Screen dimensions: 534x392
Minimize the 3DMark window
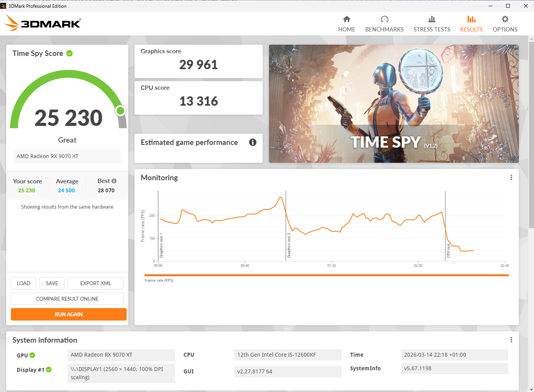490,6
